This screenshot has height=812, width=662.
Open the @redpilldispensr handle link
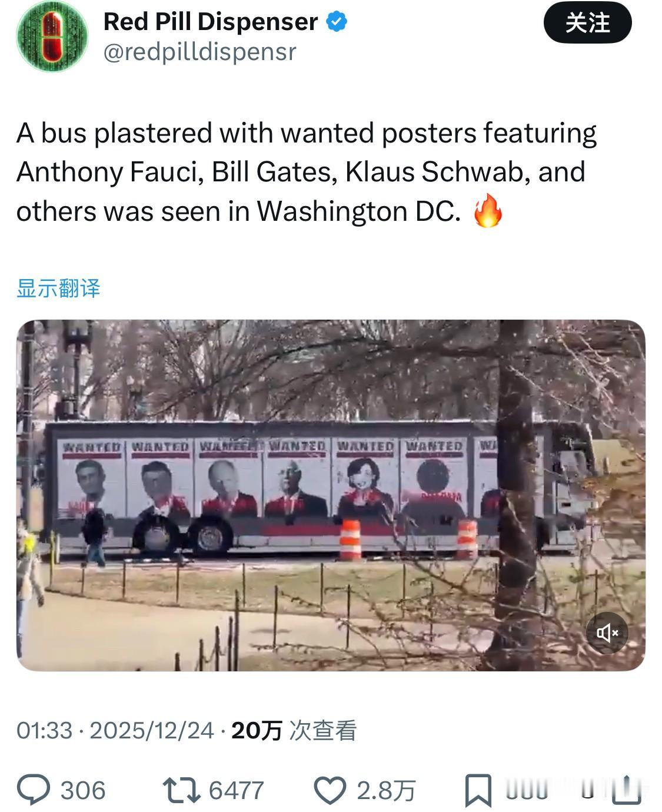click(x=199, y=52)
